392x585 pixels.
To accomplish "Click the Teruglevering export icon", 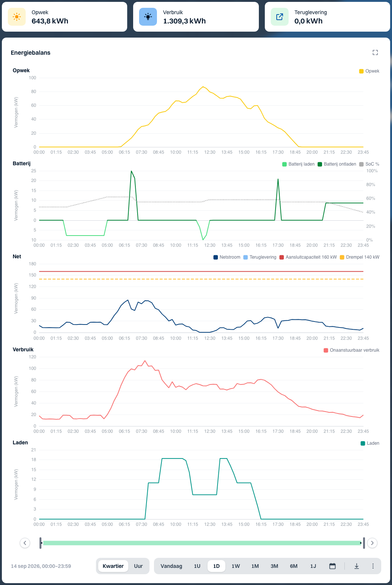I will point(280,17).
